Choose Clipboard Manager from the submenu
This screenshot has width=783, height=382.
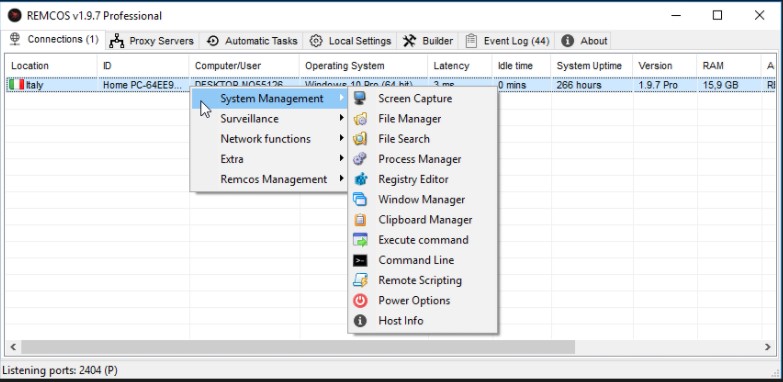tap(422, 220)
